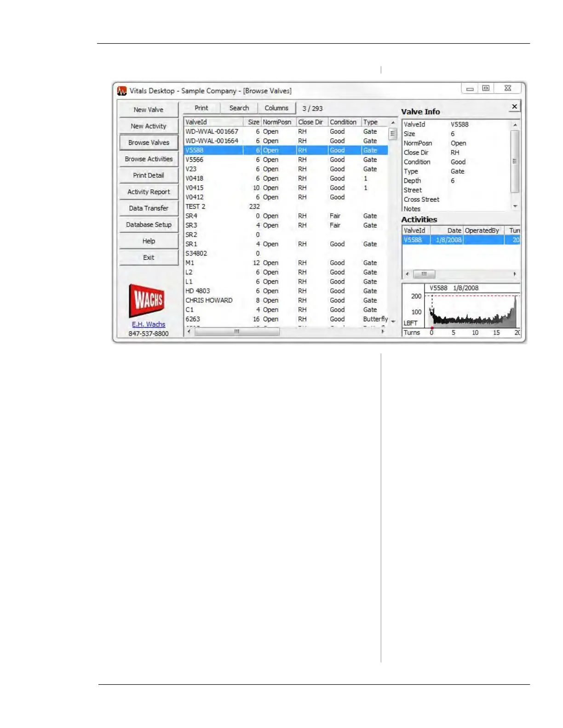This screenshot has height=728, width=563.
Task: Select valve L2 row
Action: pos(286,272)
